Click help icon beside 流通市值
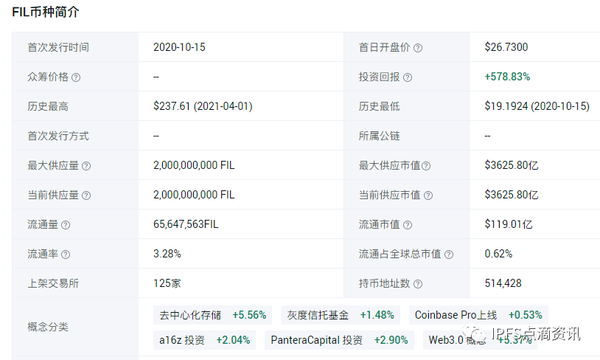This screenshot has height=360, width=600. pos(408,225)
